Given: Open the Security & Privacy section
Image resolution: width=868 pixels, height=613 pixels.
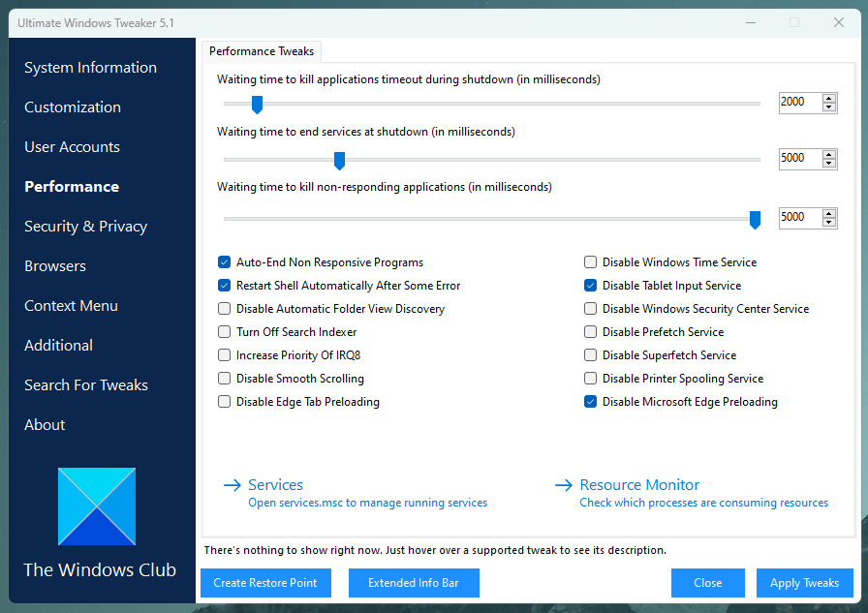Looking at the screenshot, I should point(85,227).
